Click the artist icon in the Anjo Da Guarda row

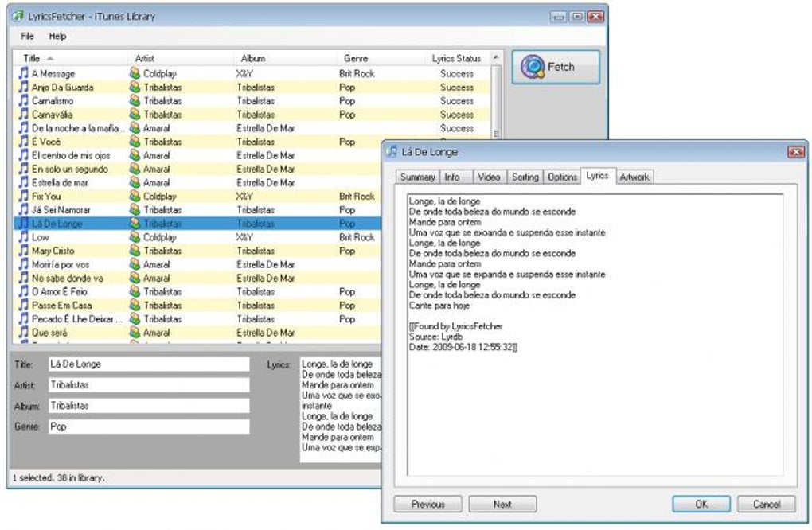pyautogui.click(x=135, y=87)
